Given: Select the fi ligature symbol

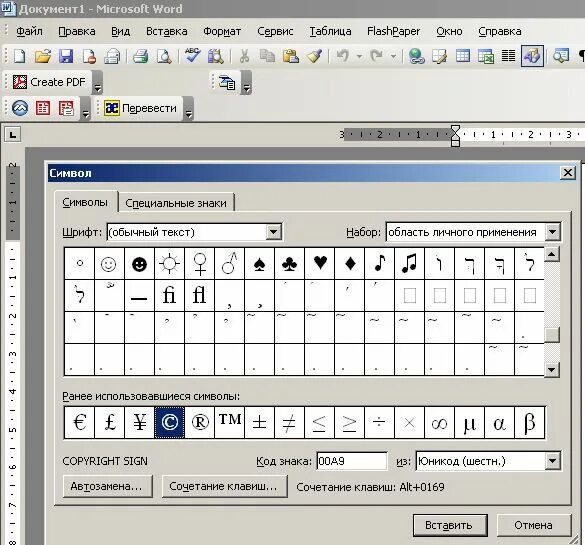Looking at the screenshot, I should [169, 296].
